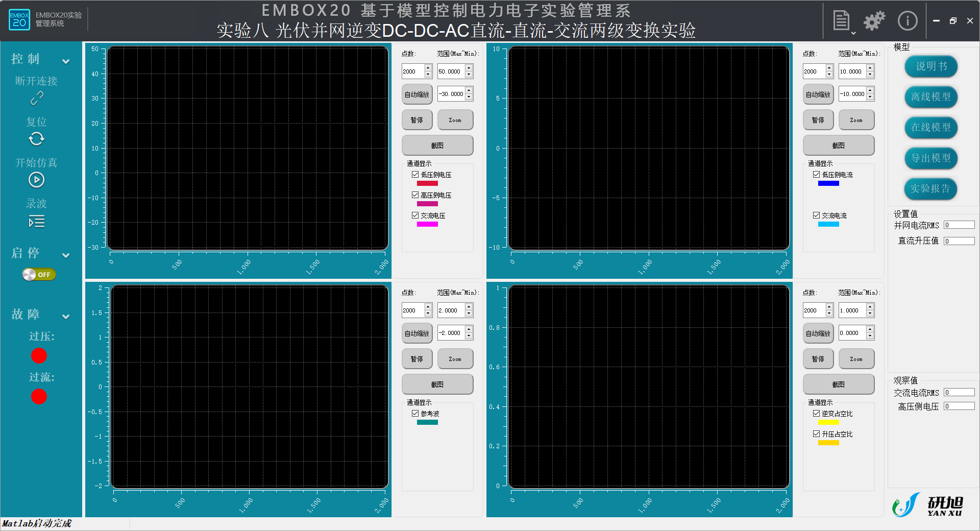Increase max range 50.0000 in voltage chart
This screenshot has height=531, width=980.
[x=469, y=68]
